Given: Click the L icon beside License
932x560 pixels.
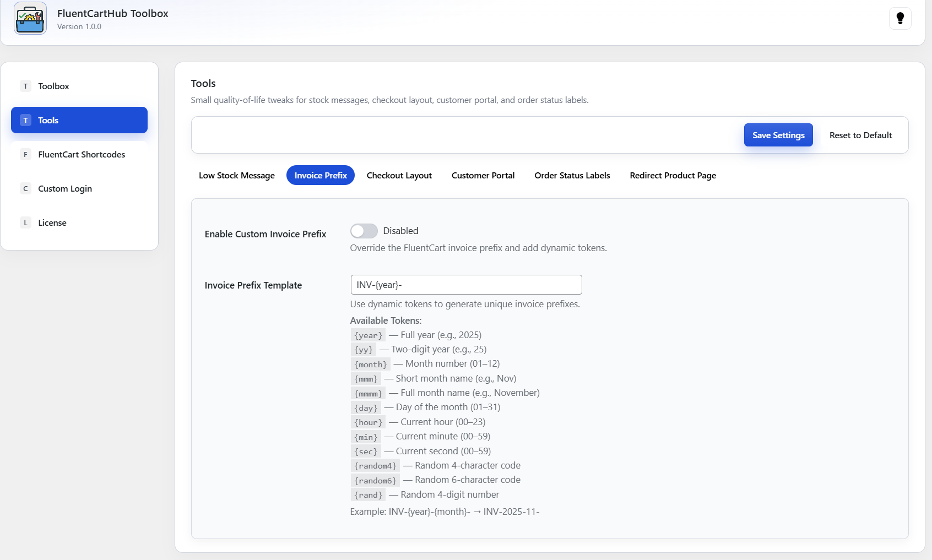Looking at the screenshot, I should coord(25,223).
